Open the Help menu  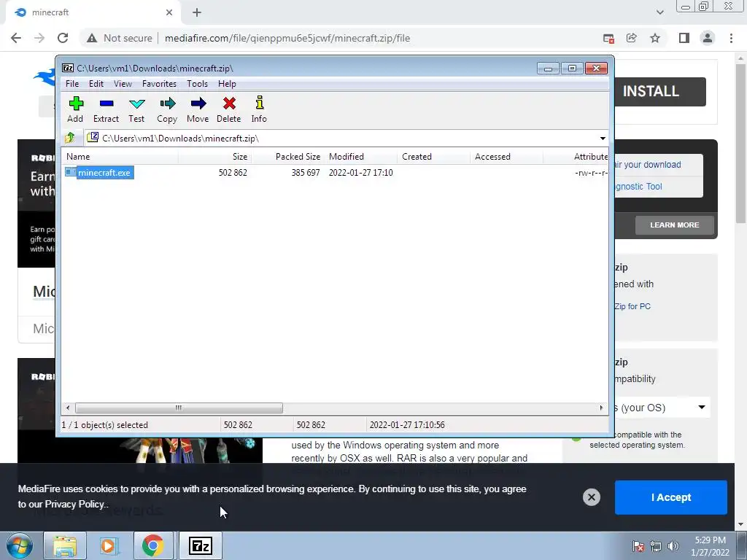click(x=227, y=84)
